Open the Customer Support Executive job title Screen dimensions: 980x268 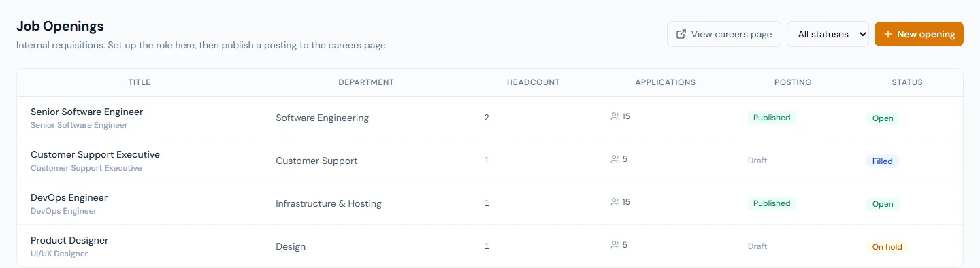[95, 154]
